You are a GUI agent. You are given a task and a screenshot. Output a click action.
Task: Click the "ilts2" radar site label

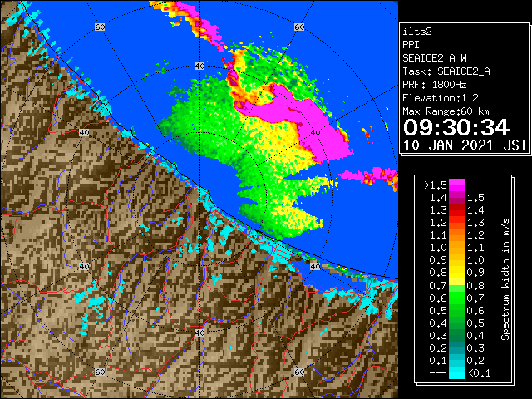(x=417, y=32)
